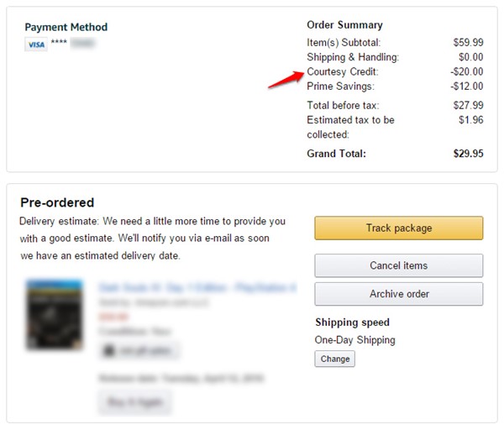The height and width of the screenshot is (430, 504).
Task: Click the blurred gift option button
Action: pyautogui.click(x=139, y=350)
